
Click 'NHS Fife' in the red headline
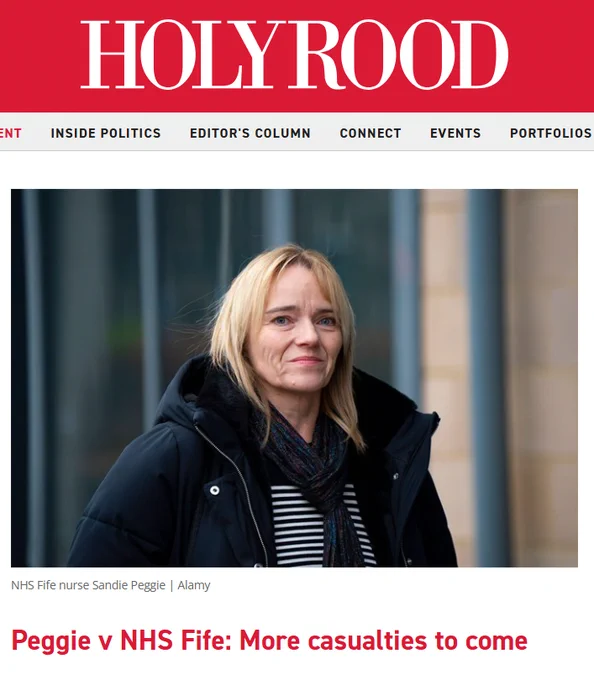[175, 641]
